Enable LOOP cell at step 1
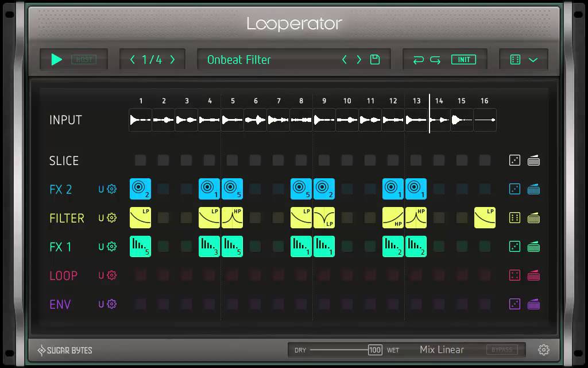This screenshot has width=588, height=368. click(140, 275)
